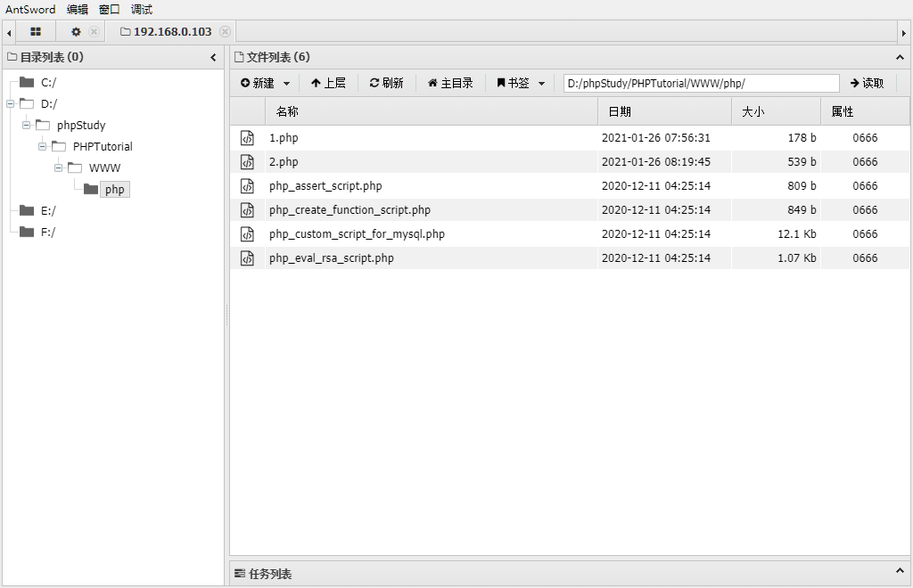Open the 新建 dropdown arrow
The image size is (913, 588).
[286, 84]
